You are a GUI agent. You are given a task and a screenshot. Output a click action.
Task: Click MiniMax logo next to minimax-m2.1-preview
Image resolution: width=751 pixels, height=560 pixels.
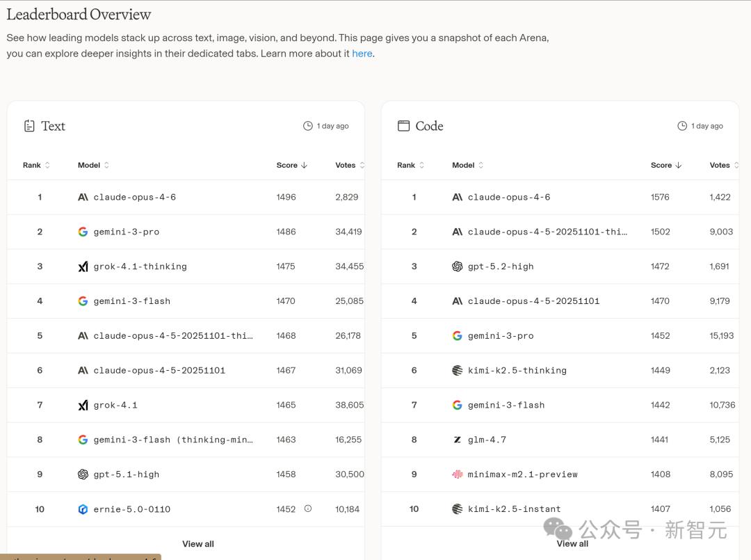coord(458,474)
